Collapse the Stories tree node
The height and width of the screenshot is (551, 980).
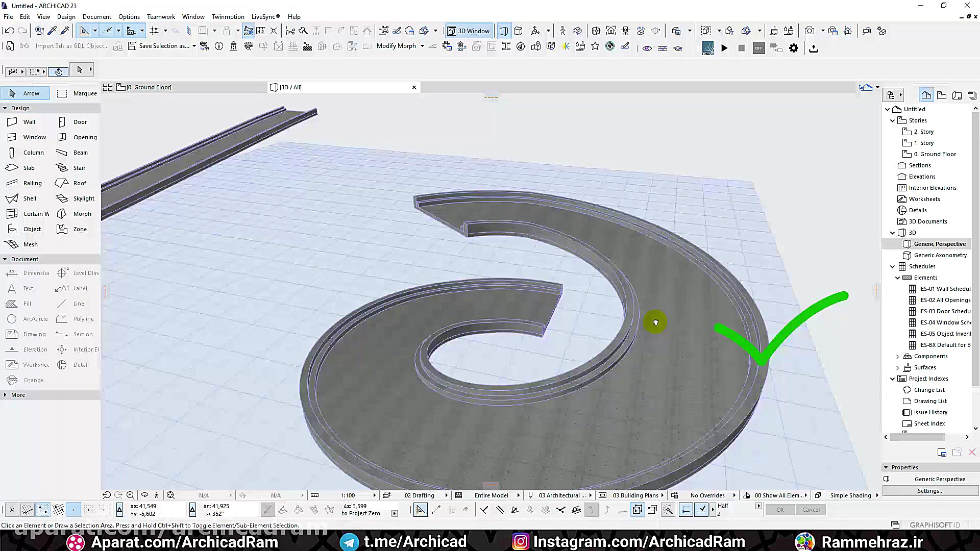[x=893, y=120]
